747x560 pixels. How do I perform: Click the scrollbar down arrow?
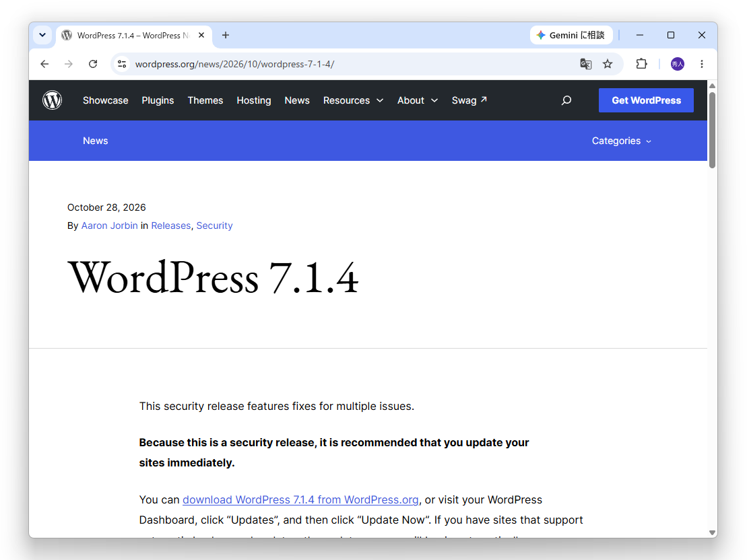[x=712, y=533]
